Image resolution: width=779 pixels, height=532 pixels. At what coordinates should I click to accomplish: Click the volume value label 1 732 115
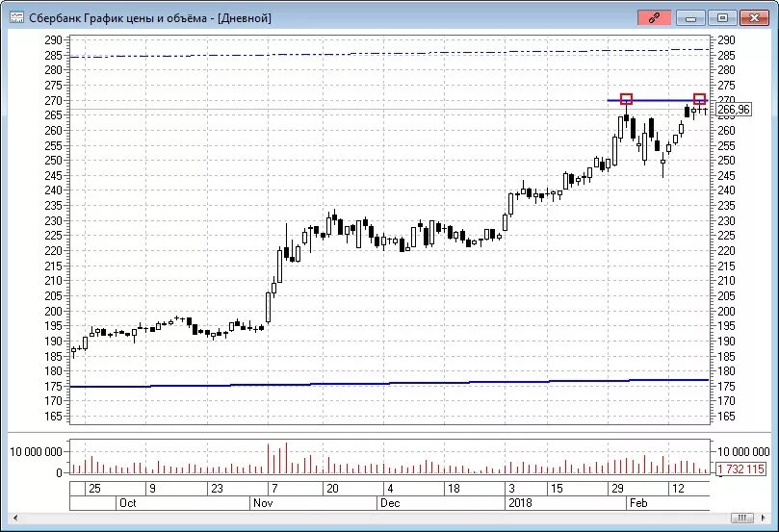pyautogui.click(x=740, y=469)
